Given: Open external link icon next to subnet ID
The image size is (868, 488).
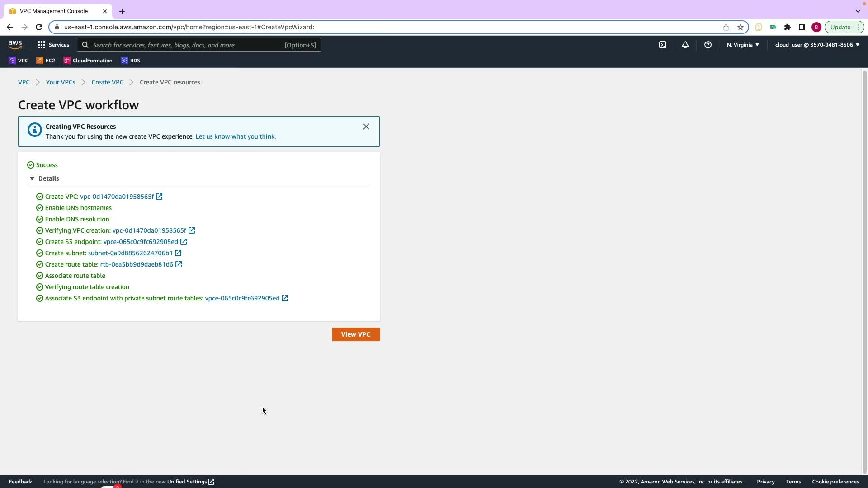Looking at the screenshot, I should (x=178, y=253).
